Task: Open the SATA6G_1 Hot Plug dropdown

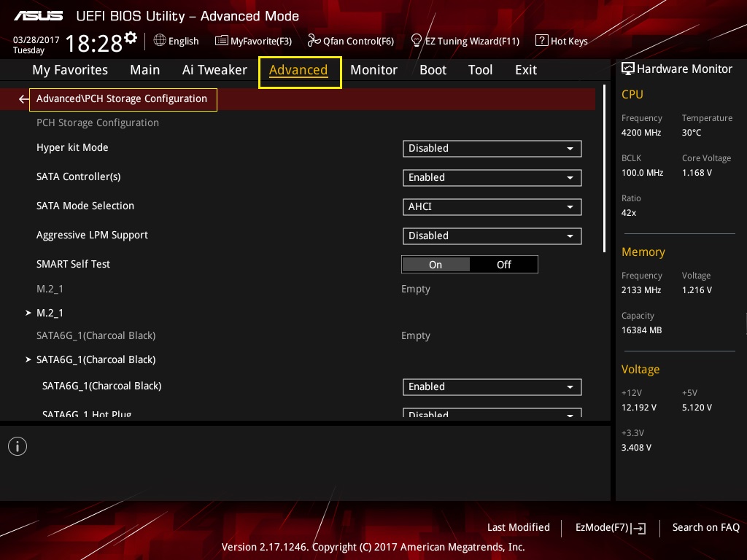Action: coord(492,413)
